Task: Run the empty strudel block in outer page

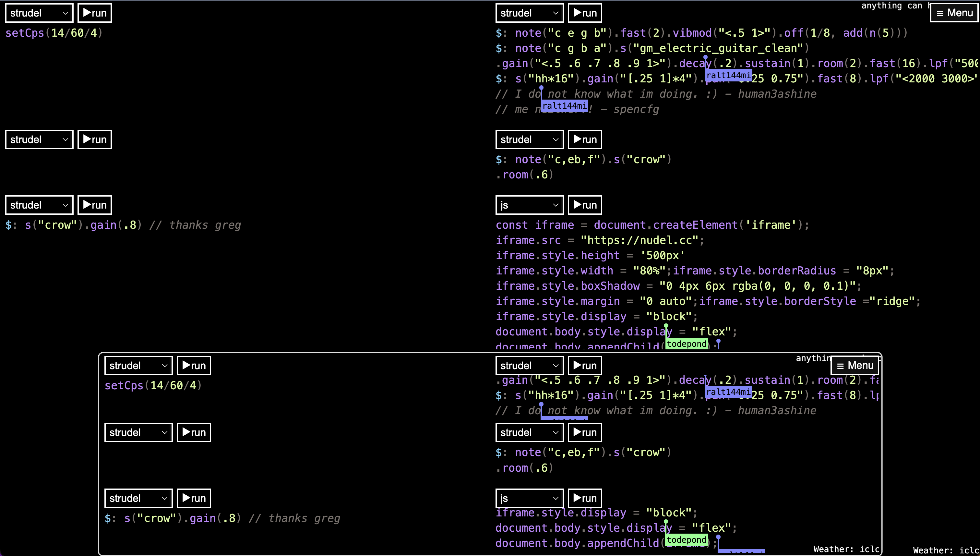Action: pyautogui.click(x=95, y=139)
